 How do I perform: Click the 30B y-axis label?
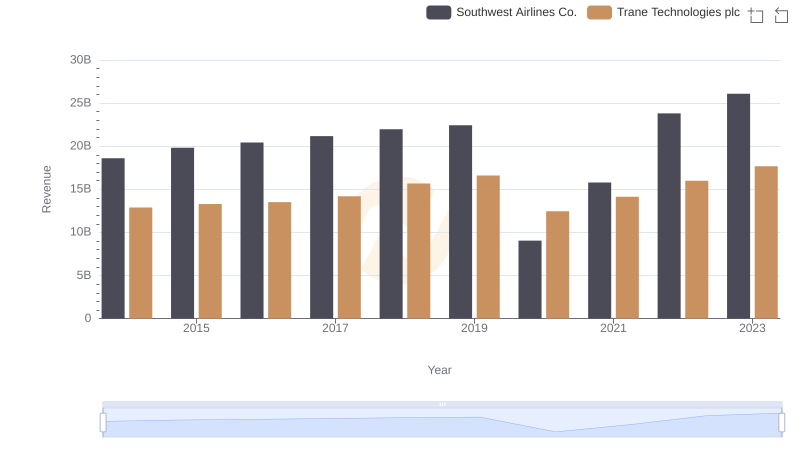point(81,60)
